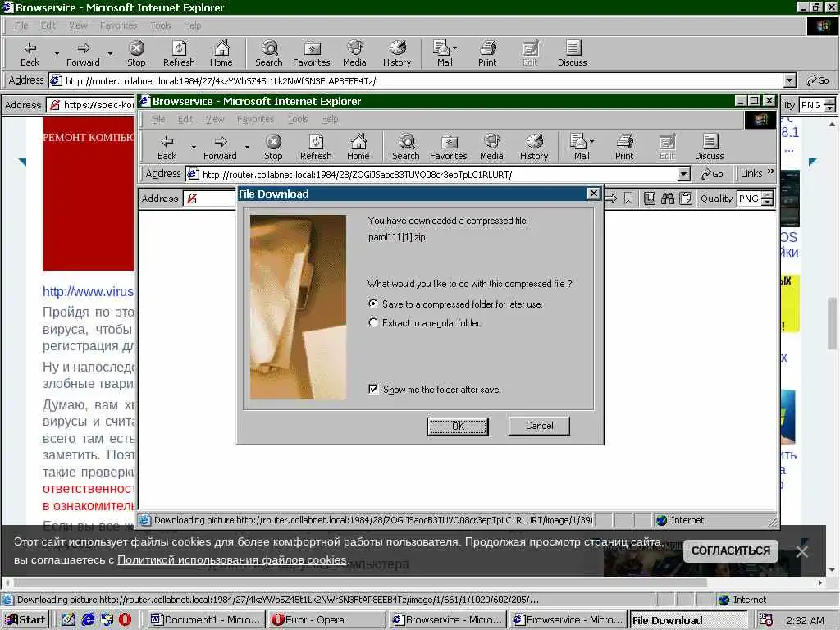Open View menu in front Browservice window
This screenshot has width=840, height=630.
point(215,119)
